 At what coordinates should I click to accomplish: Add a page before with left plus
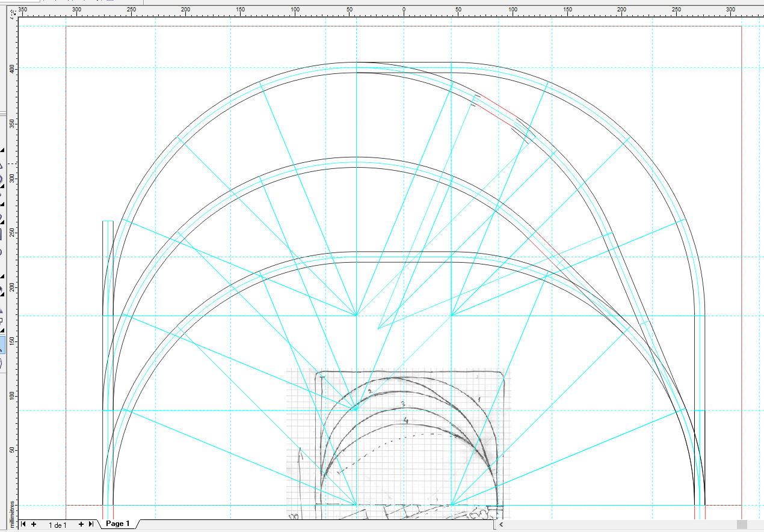pyautogui.click(x=34, y=524)
